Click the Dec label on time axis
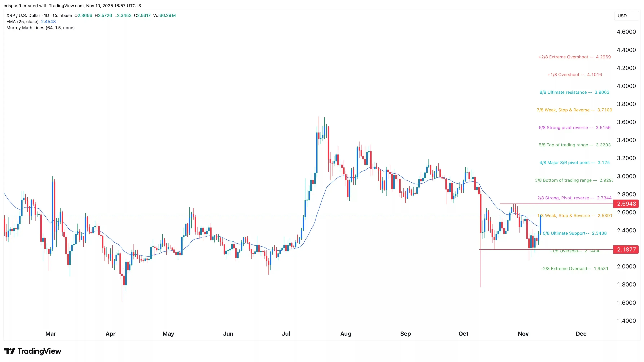The width and height of the screenshot is (644, 362). point(581,334)
